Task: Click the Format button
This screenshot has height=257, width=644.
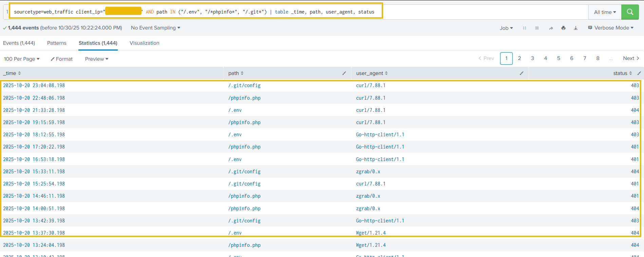Action: click(x=62, y=59)
